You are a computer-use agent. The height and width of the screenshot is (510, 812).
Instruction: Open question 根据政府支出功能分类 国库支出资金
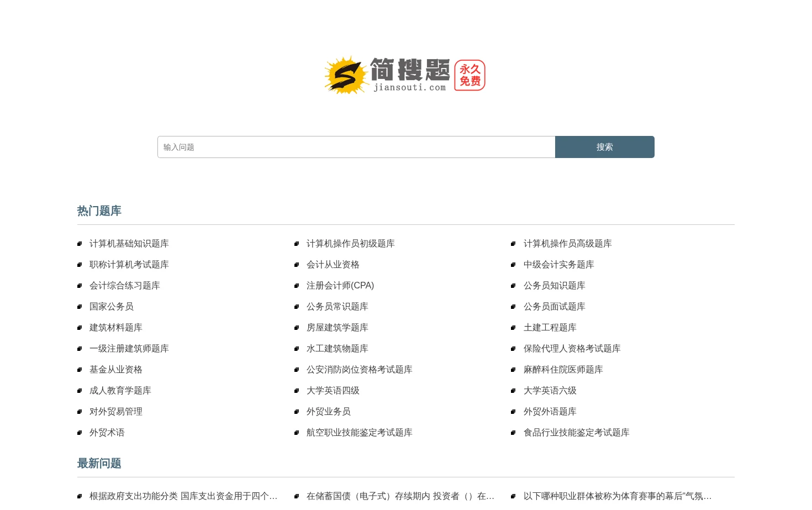183,496
